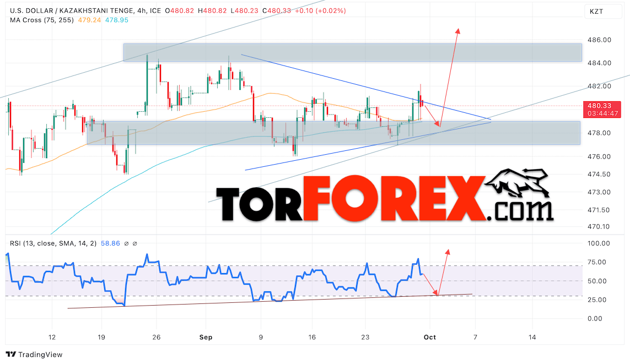Click the date label 12 on time axis
Image resolution: width=630 pixels, height=364 pixels.
52,338
